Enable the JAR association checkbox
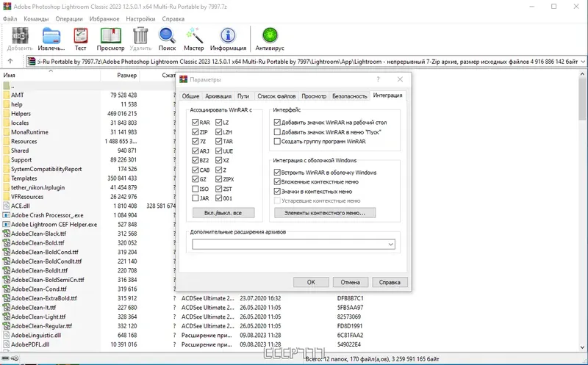This screenshot has width=588, height=365. click(195, 198)
